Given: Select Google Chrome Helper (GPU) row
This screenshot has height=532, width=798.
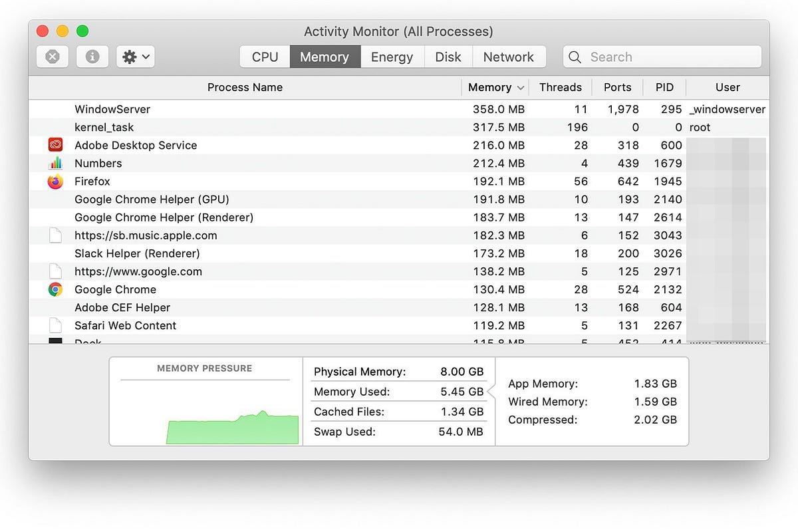Looking at the screenshot, I should pos(399,199).
